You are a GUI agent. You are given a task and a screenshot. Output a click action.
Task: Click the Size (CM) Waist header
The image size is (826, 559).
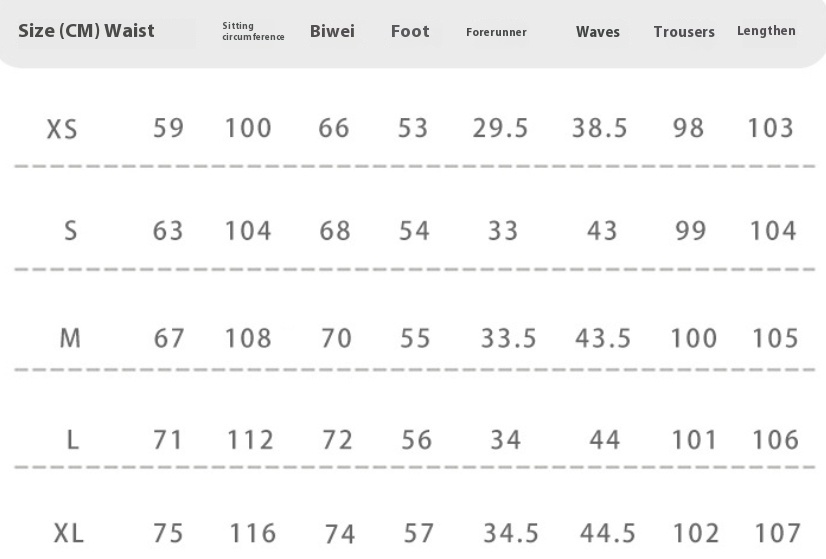click(86, 31)
